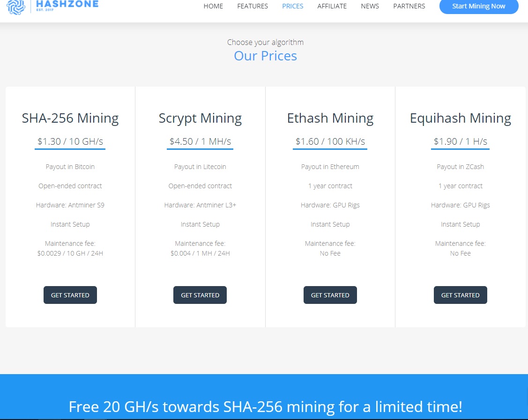
Task: Click the 'Scrypt Mining' plan title
Action: [x=200, y=118]
